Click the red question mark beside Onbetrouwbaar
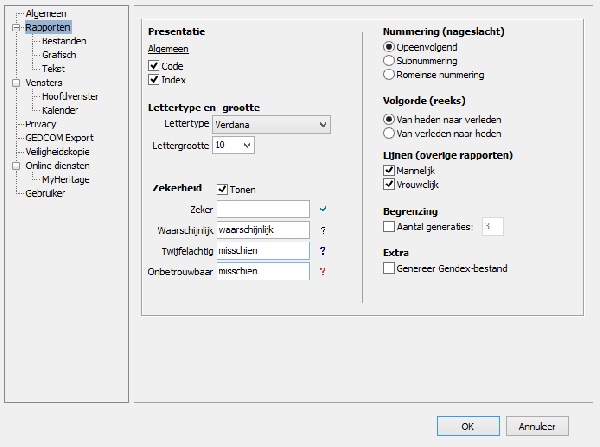Image resolution: width=600 pixels, height=447 pixels. tap(322, 272)
